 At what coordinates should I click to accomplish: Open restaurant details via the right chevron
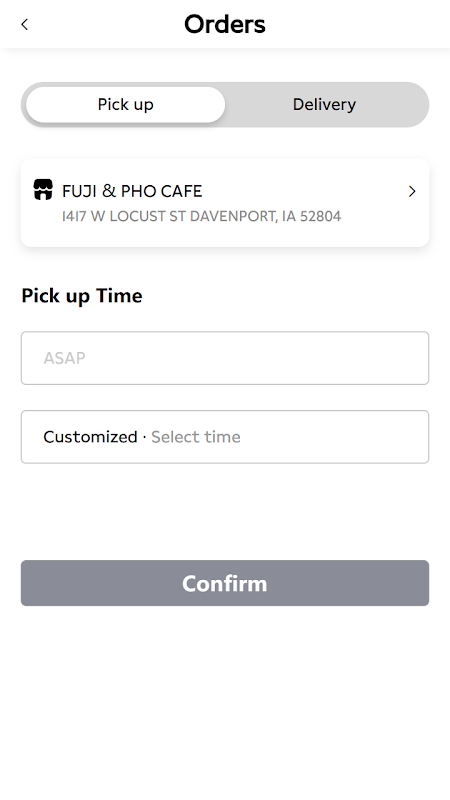412,191
